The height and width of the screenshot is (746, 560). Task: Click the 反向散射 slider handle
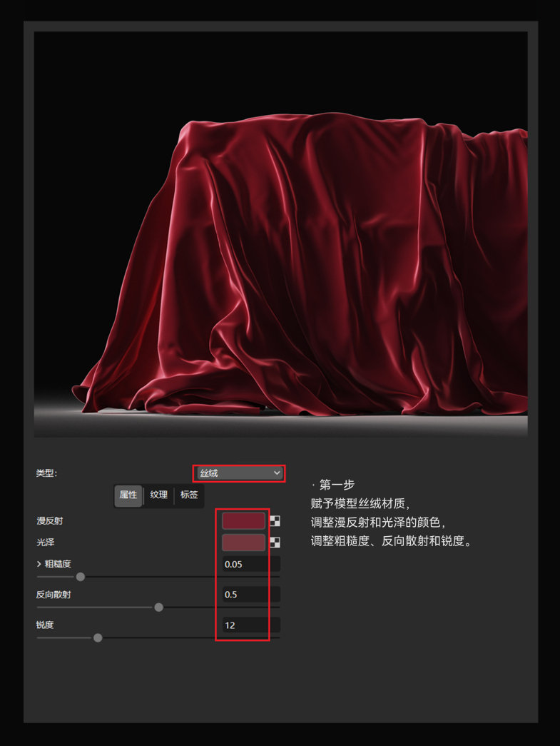click(159, 608)
